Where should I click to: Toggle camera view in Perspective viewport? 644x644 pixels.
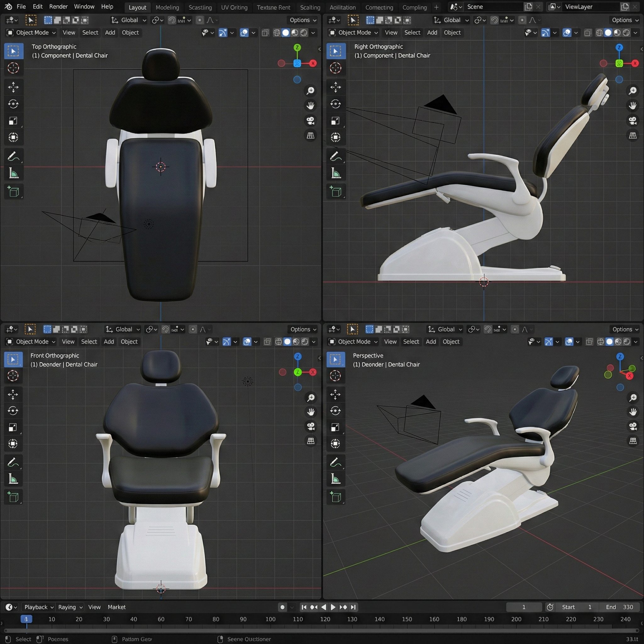[633, 426]
